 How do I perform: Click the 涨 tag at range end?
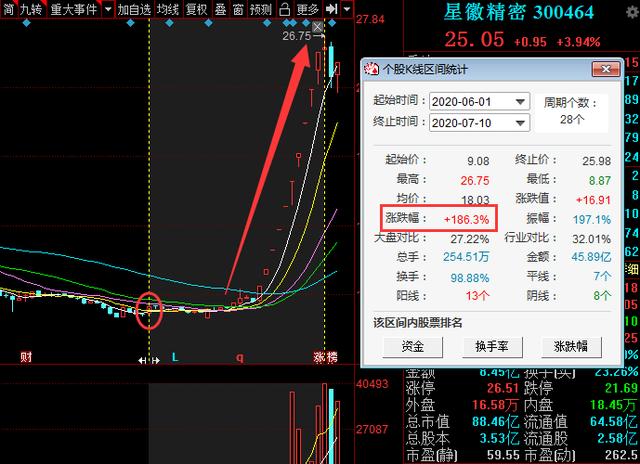click(x=319, y=357)
